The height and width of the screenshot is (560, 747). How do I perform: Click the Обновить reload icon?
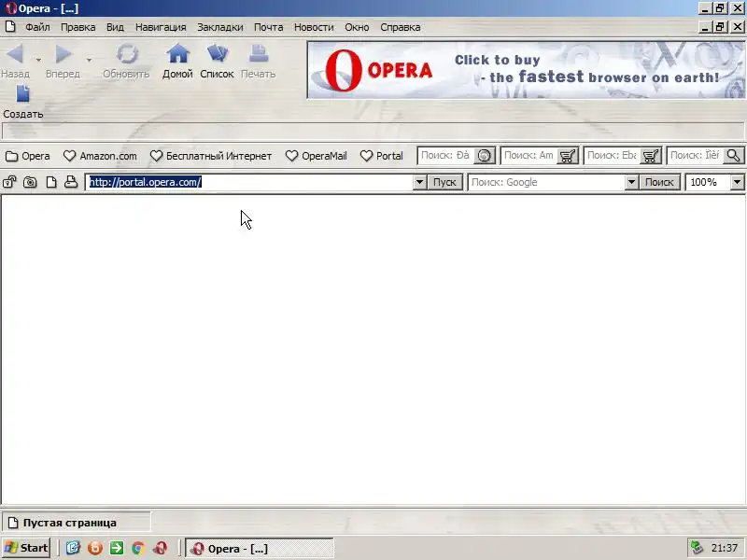[127, 54]
